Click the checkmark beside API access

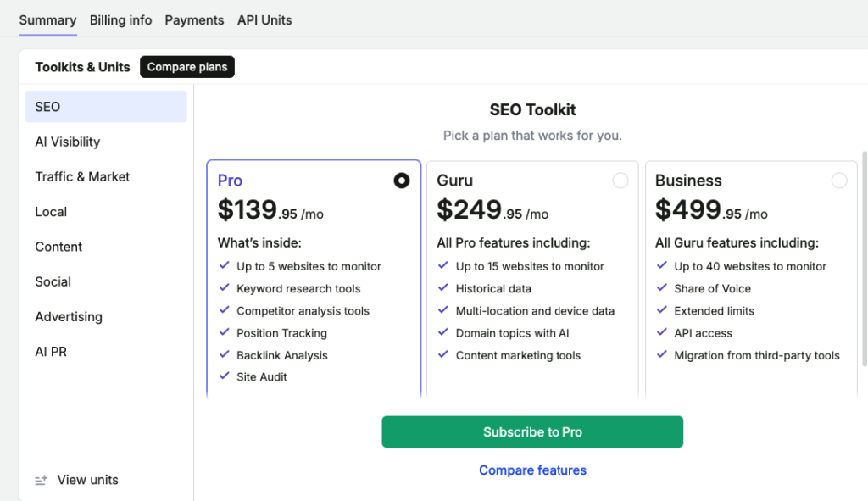[661, 332]
